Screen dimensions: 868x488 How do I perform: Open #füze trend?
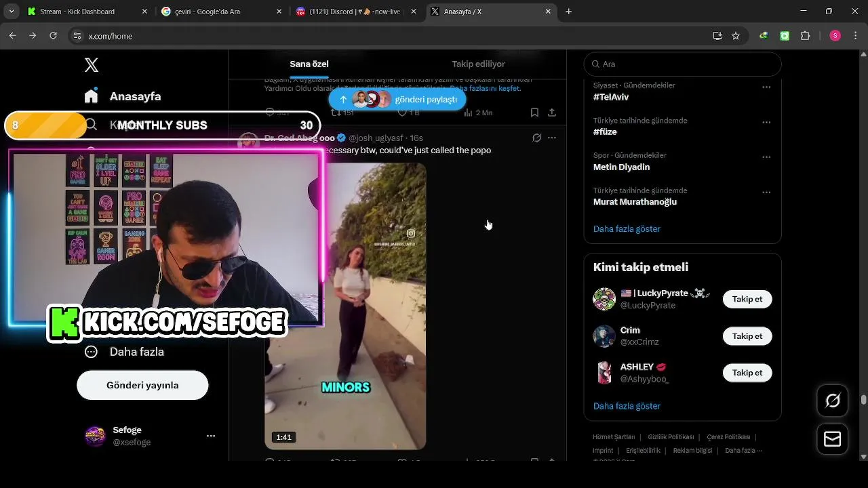605,132
